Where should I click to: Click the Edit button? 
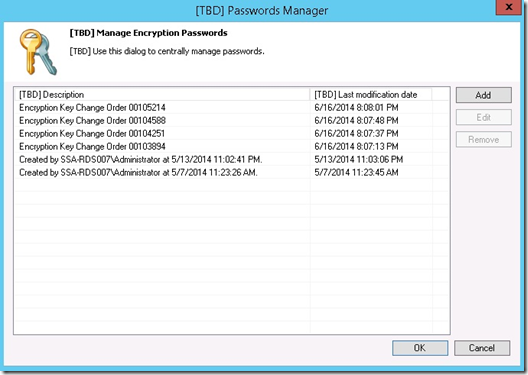coord(484,117)
